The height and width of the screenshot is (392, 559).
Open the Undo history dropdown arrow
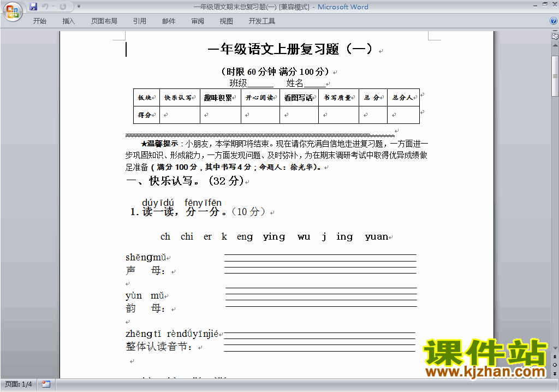pos(53,7)
